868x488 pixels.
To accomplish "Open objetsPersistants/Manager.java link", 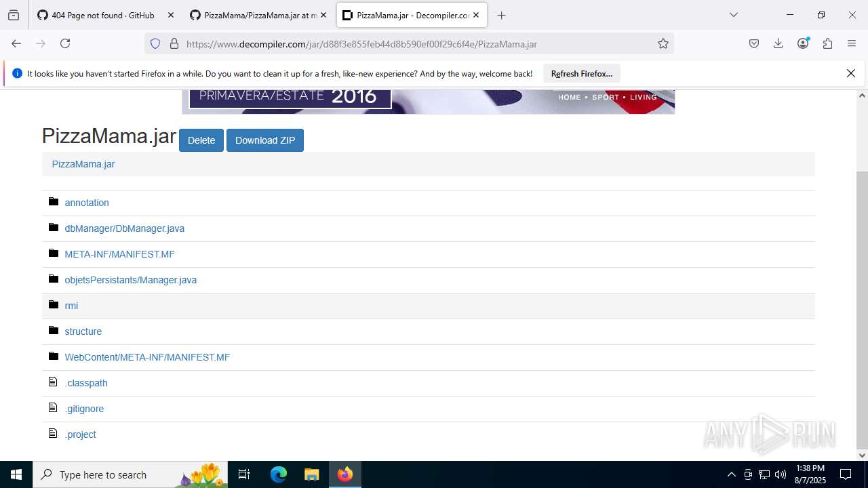I will 130,280.
